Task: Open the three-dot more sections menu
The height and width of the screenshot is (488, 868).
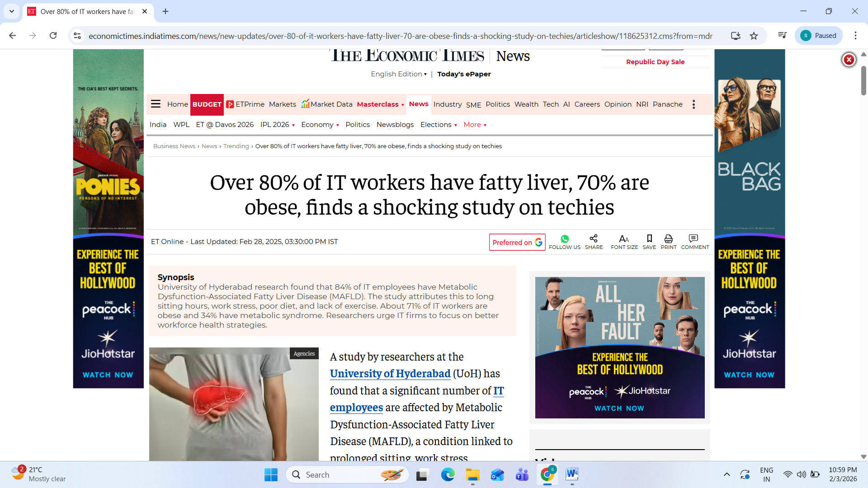Action: click(x=693, y=104)
